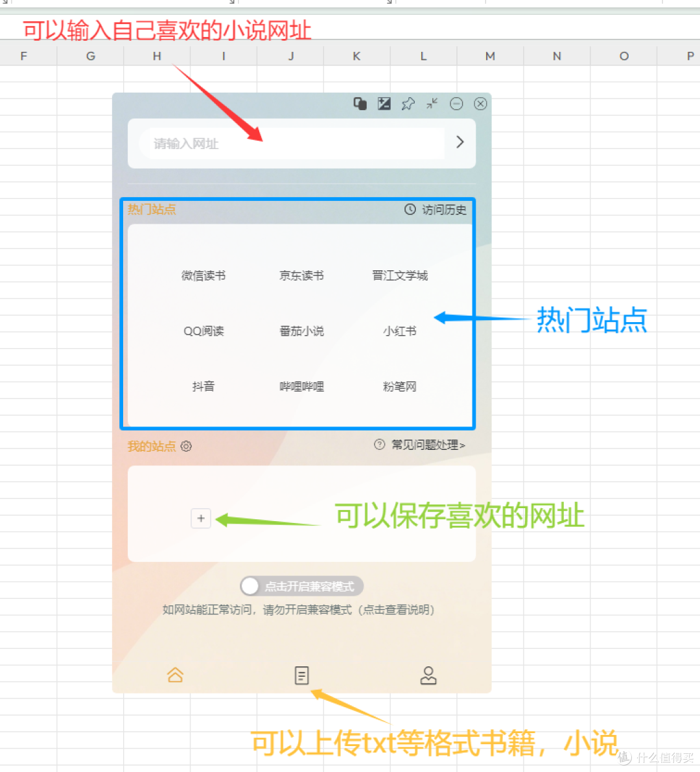Select column N header
This screenshot has height=772, width=700.
click(557, 56)
